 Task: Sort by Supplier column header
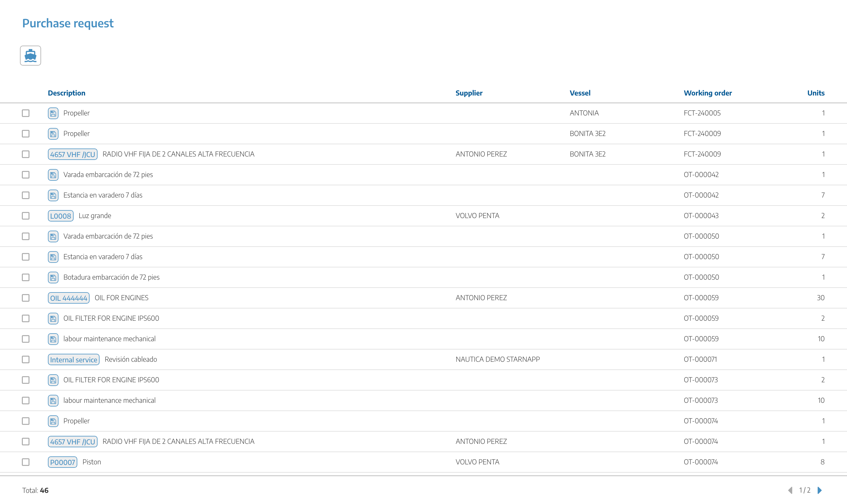pyautogui.click(x=469, y=93)
